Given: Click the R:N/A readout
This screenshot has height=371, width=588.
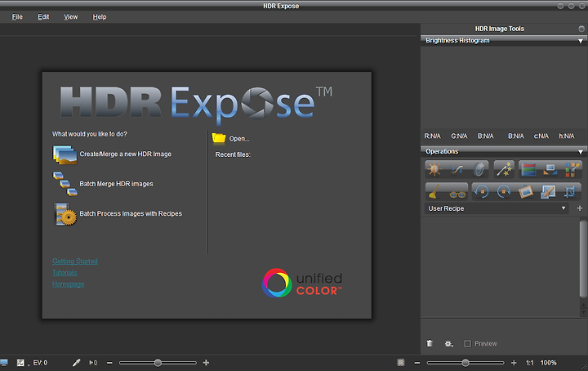Looking at the screenshot, I should point(432,136).
